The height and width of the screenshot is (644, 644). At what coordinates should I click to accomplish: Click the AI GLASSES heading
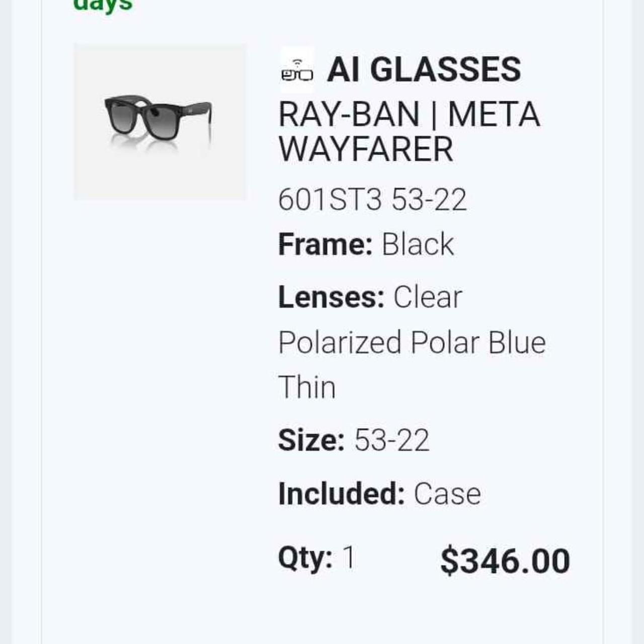[424, 69]
